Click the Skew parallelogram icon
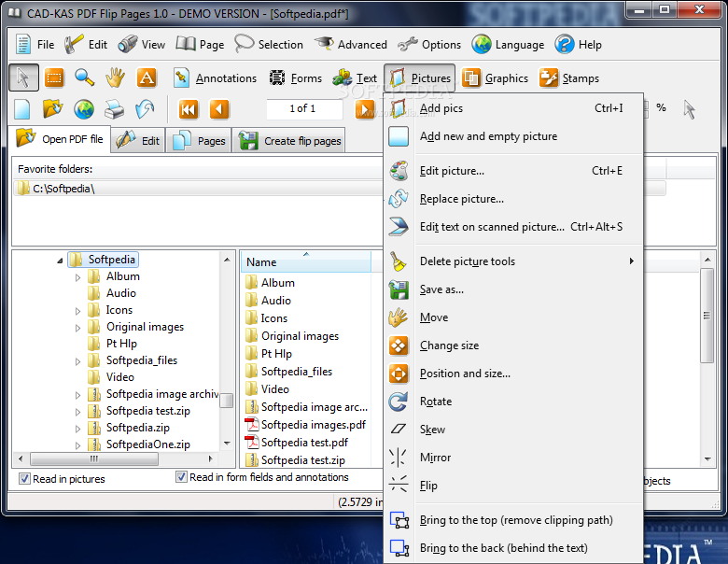 [x=399, y=429]
